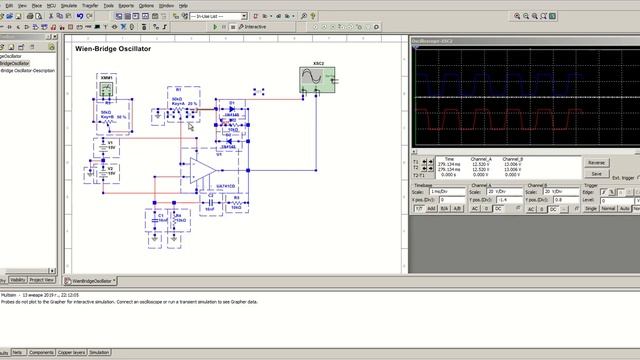This screenshot has height=360, width=640.
Task: Open the Place menu
Action: coord(37,6)
